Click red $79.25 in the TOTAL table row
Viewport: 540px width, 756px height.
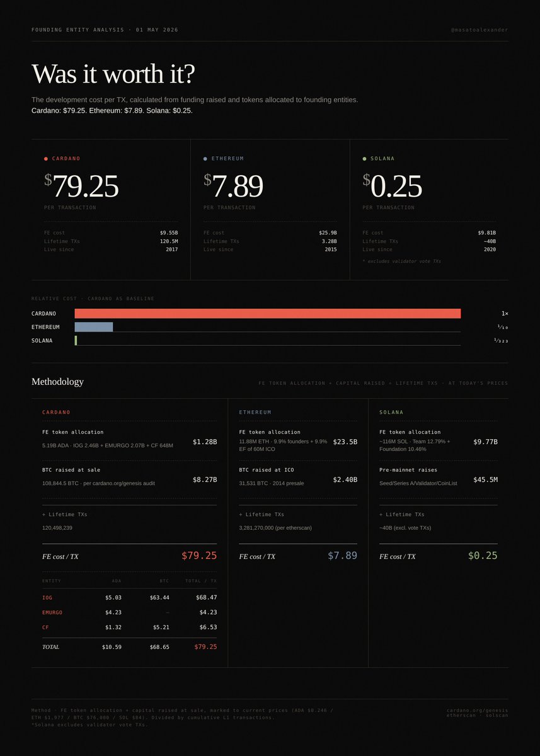point(205,647)
